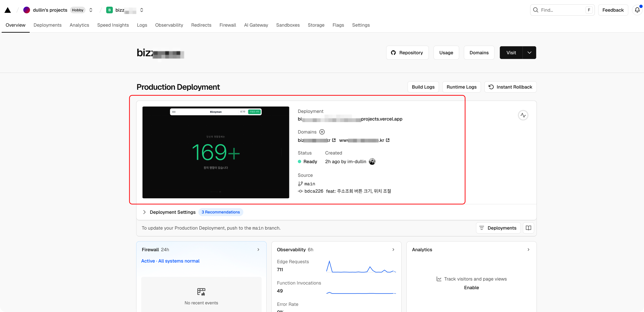The width and height of the screenshot is (644, 312).
Task: Open the Speed Insights tab
Action: pos(113,25)
